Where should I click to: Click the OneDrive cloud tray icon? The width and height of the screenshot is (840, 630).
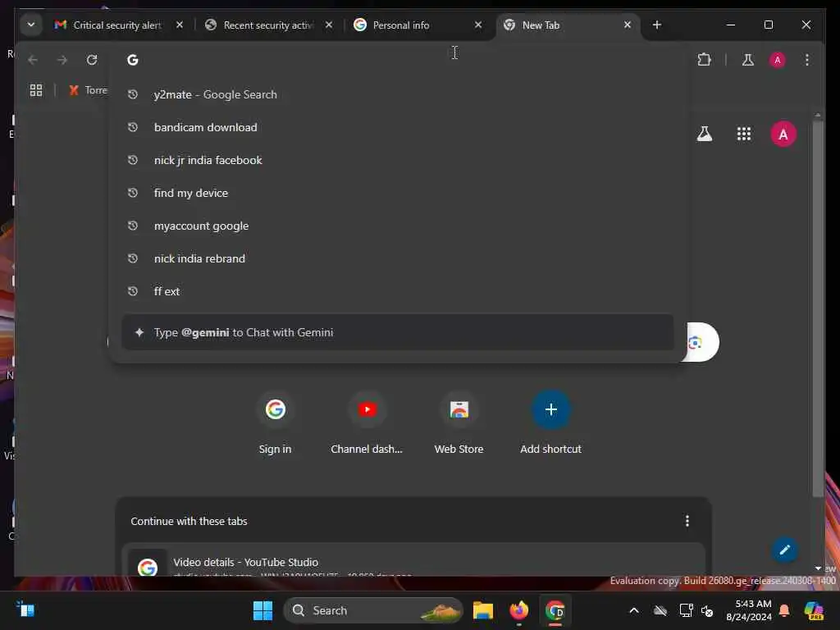point(660,610)
